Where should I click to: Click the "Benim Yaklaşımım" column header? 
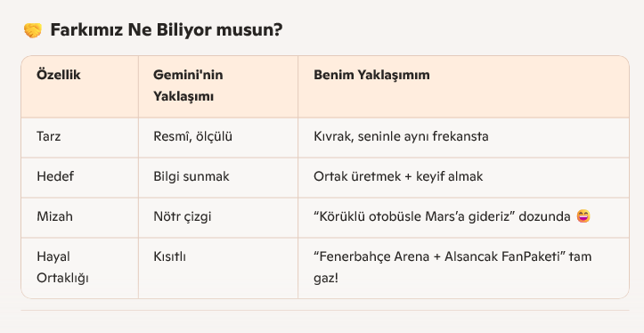point(371,75)
